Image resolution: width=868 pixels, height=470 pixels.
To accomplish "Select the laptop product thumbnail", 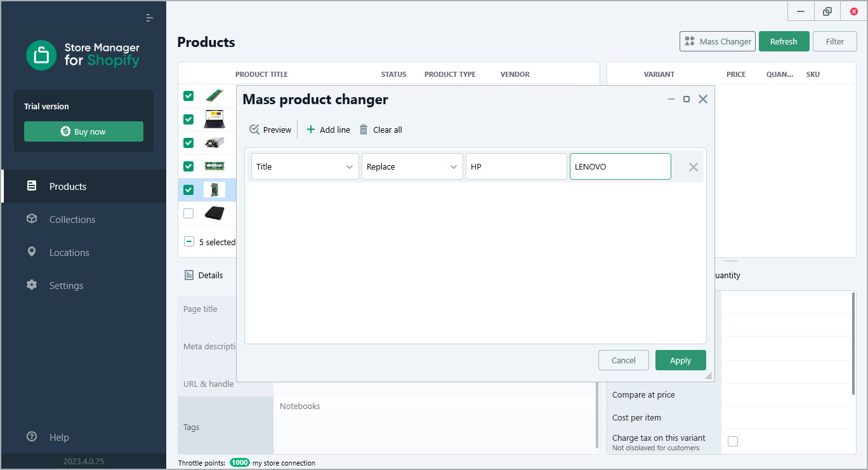I will point(214,119).
